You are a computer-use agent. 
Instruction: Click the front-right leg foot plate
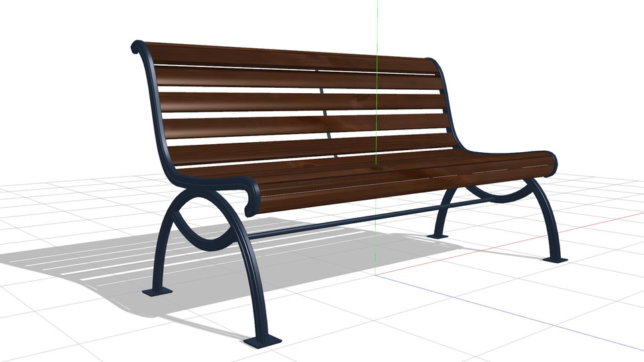(x=554, y=259)
